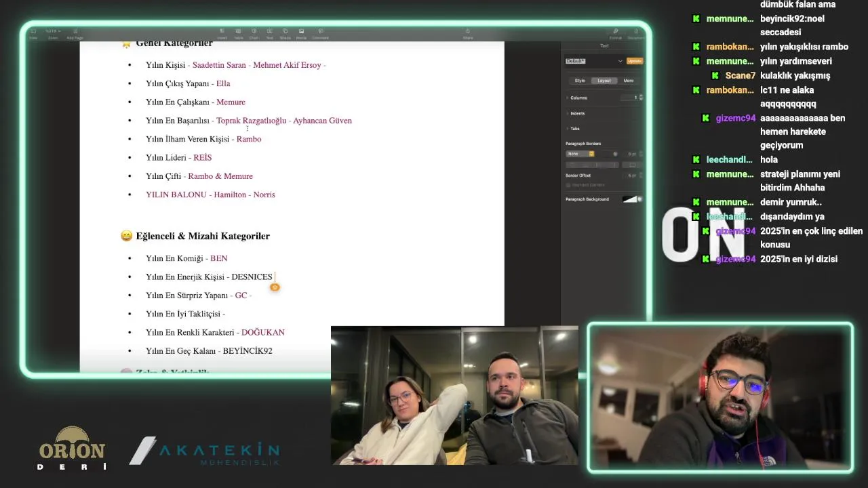The image size is (868, 488).
Task: Click the text Hamilton - Norris
Action: point(244,195)
